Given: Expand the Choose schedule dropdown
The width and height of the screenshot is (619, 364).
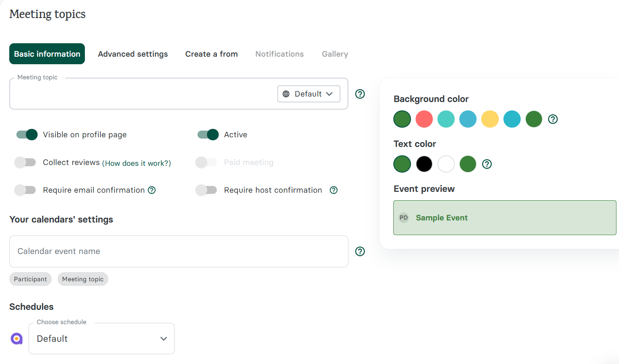Looking at the screenshot, I should [x=101, y=338].
